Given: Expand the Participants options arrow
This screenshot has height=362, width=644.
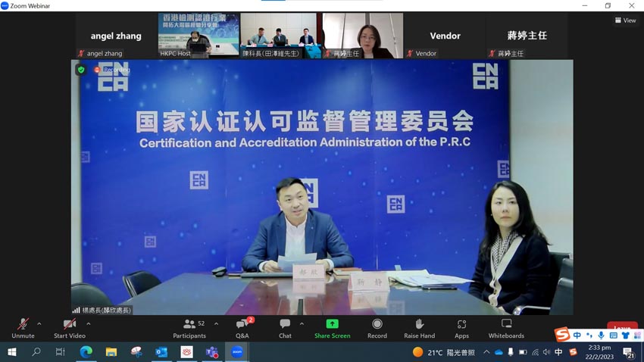Looking at the screenshot, I should (x=217, y=324).
